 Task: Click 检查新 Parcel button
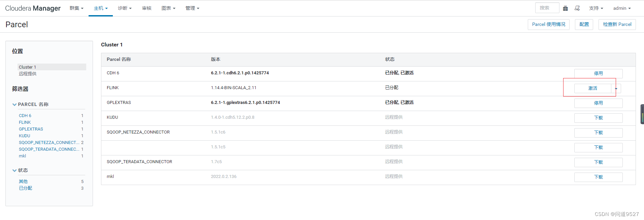[617, 24]
